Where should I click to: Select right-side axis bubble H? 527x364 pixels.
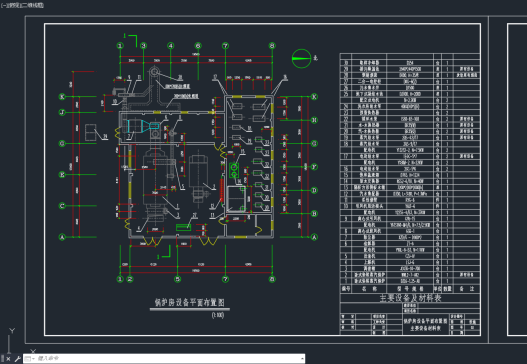pos(314,120)
